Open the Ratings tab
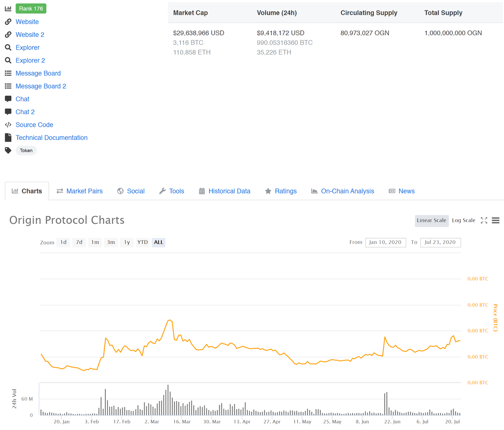The width and height of the screenshot is (504, 430). [281, 191]
